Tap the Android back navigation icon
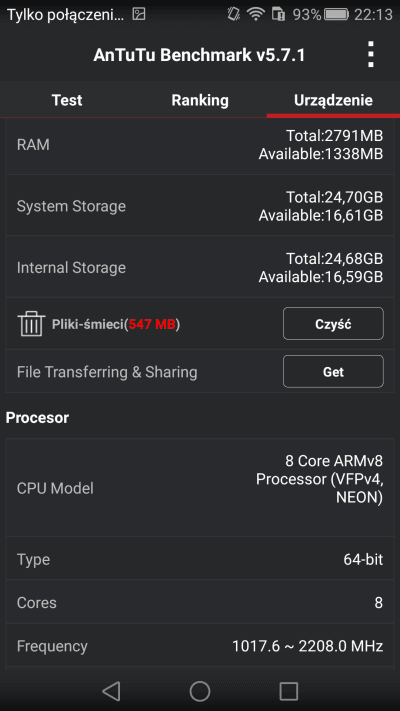400x711 pixels. [x=111, y=691]
